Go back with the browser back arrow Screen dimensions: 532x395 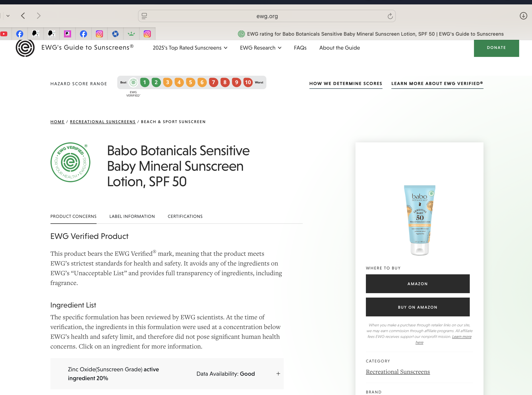pos(23,16)
